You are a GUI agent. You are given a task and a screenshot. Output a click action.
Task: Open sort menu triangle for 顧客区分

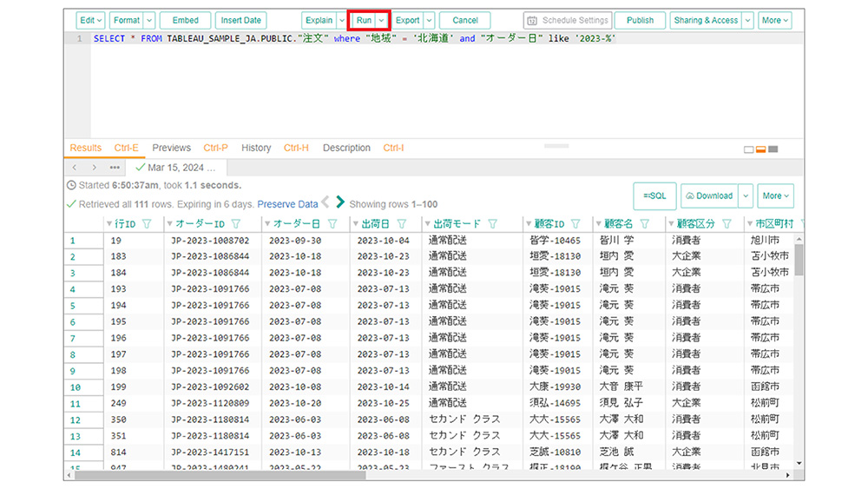point(671,224)
